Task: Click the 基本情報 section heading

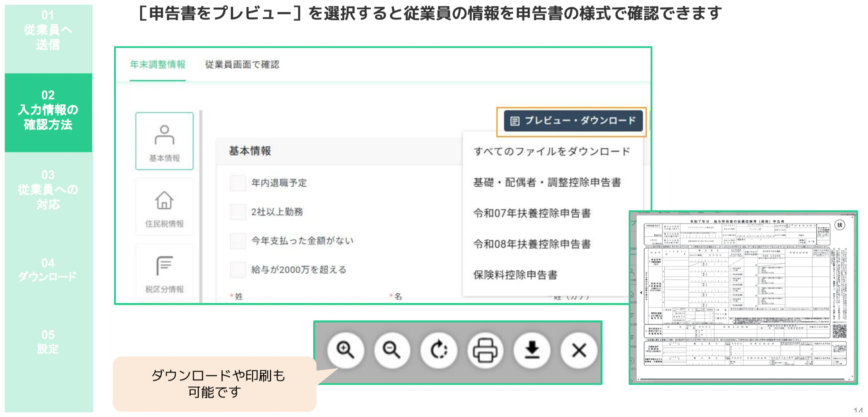Action: (x=250, y=151)
